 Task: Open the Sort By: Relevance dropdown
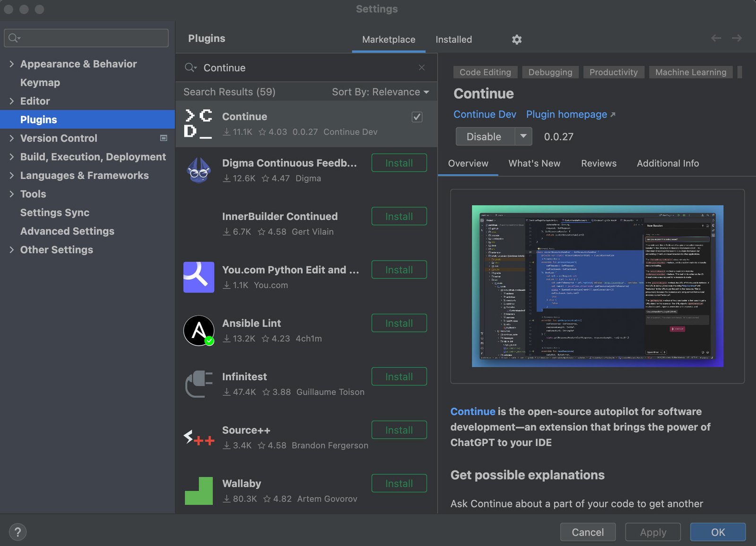point(380,92)
